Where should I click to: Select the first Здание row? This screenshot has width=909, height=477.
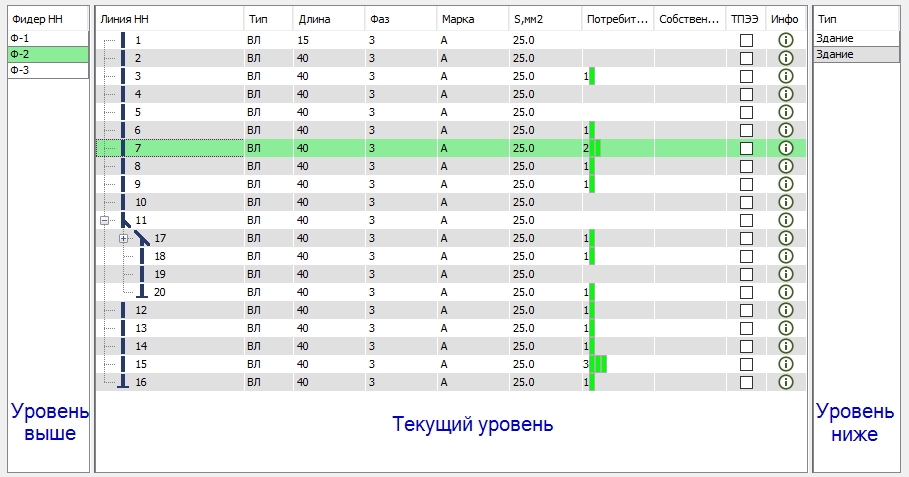(856, 38)
